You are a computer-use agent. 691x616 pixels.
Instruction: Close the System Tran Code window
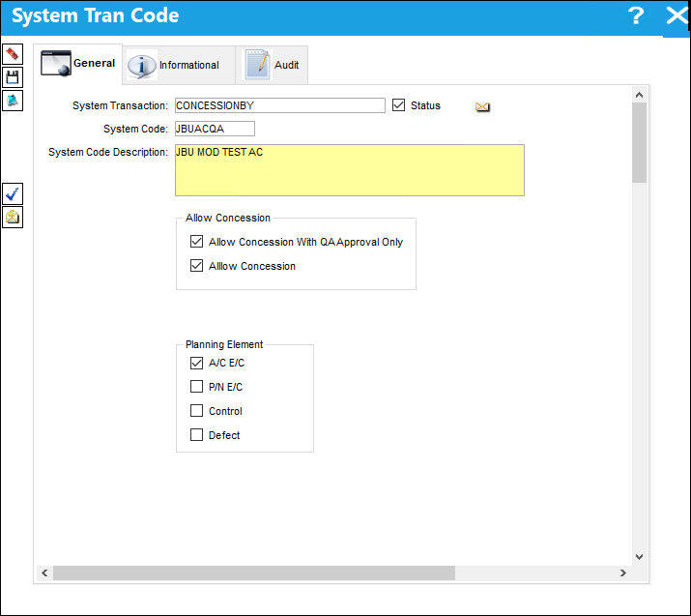pos(677,15)
